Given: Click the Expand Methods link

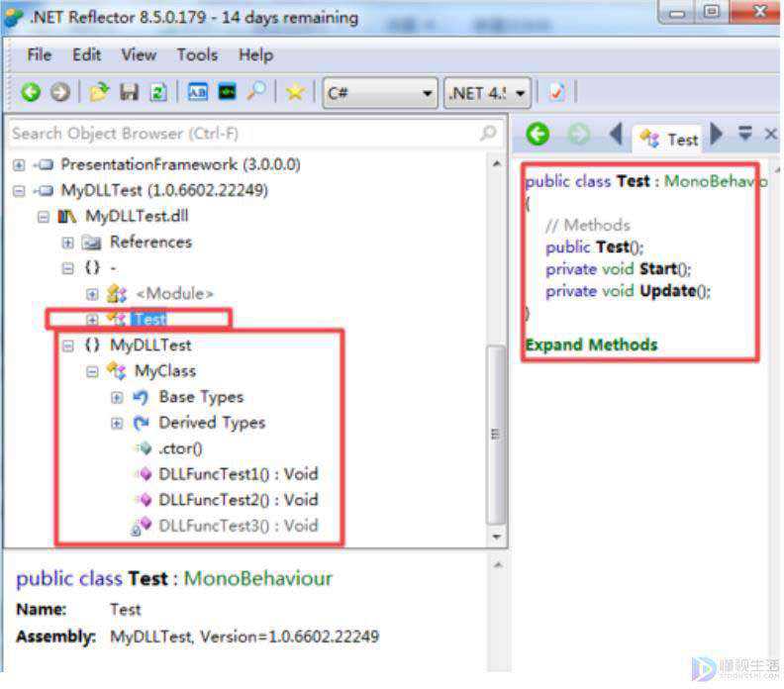Looking at the screenshot, I should 592,344.
